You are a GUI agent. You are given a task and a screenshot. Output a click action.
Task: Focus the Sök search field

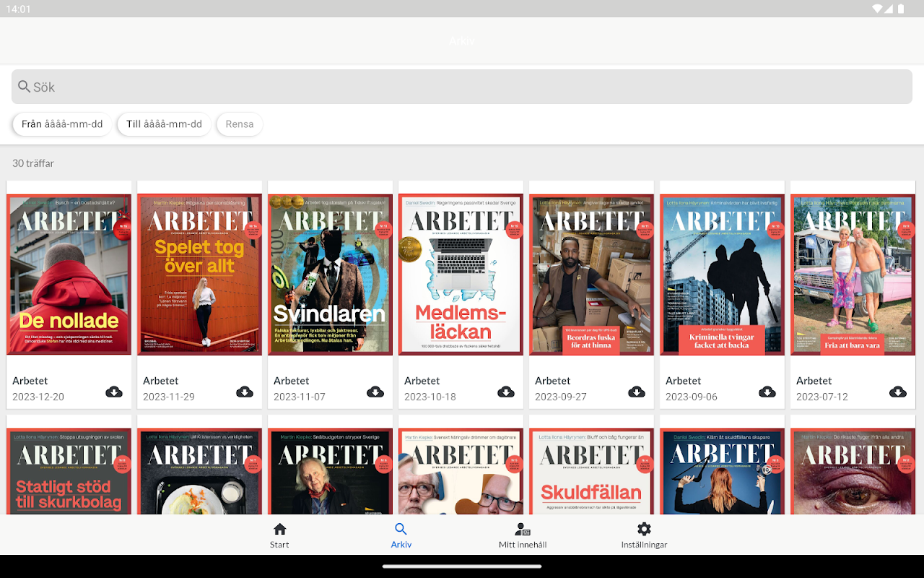(x=462, y=87)
